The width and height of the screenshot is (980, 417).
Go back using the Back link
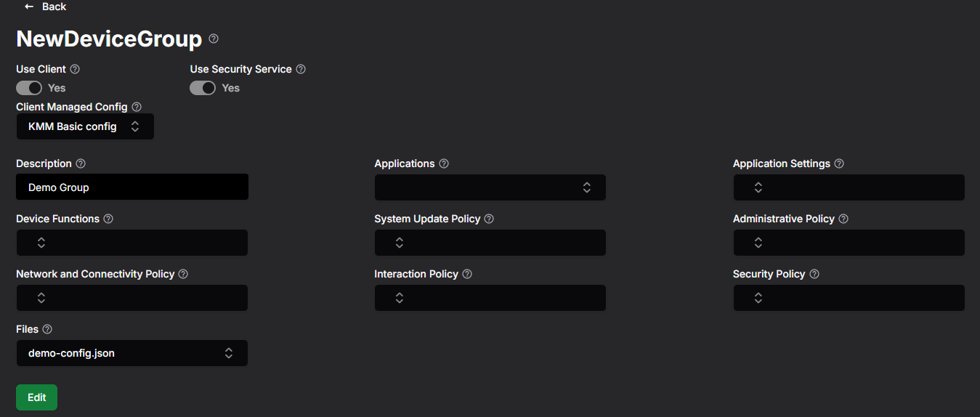(45, 7)
